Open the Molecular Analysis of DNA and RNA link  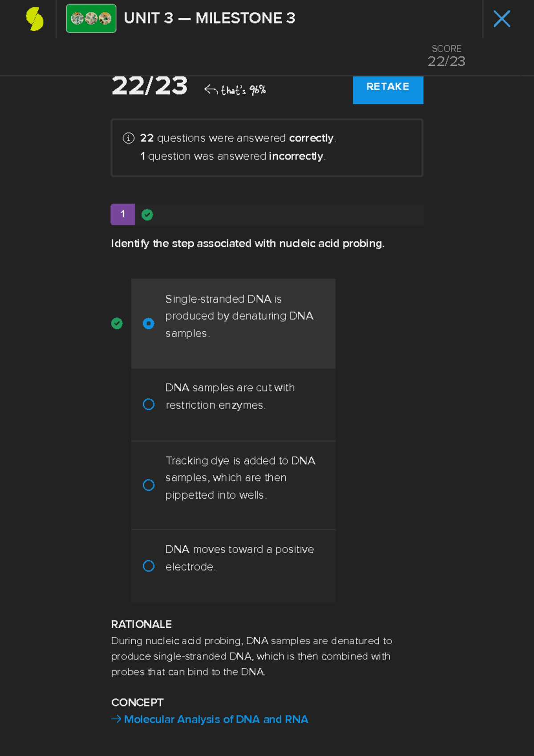216,719
